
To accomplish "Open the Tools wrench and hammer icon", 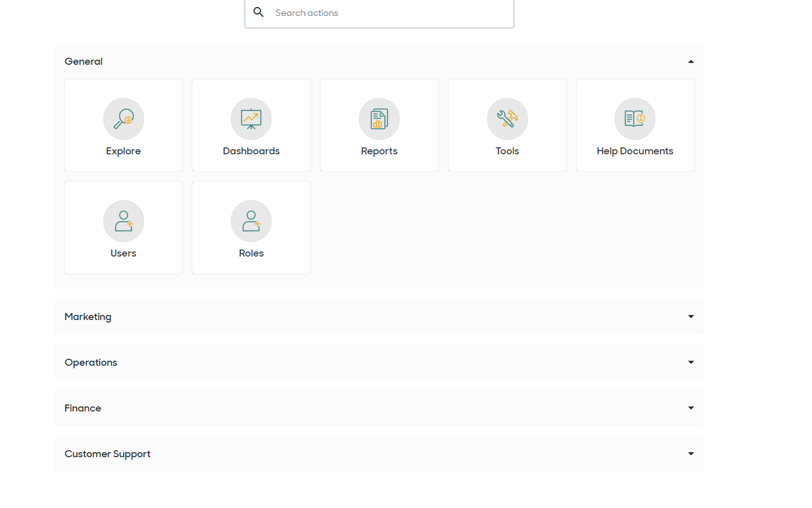I will point(507,119).
